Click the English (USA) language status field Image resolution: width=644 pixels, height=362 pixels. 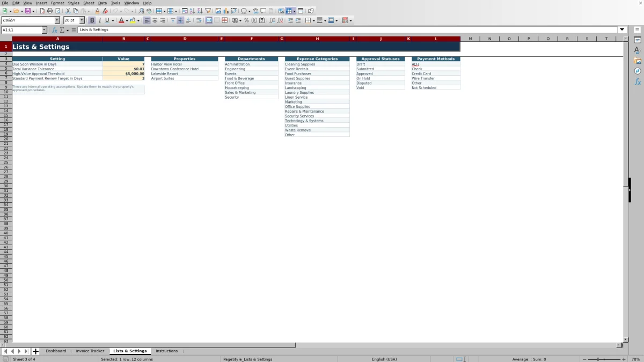(385, 359)
